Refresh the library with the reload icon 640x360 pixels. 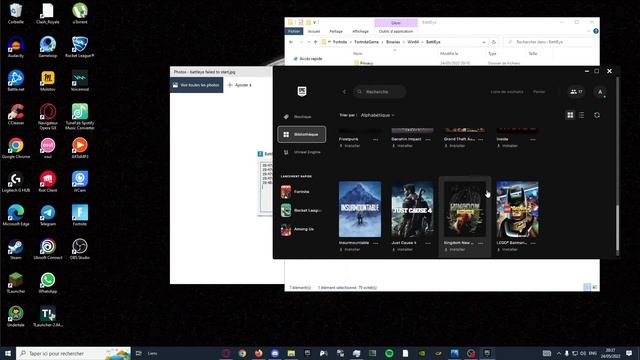(597, 115)
